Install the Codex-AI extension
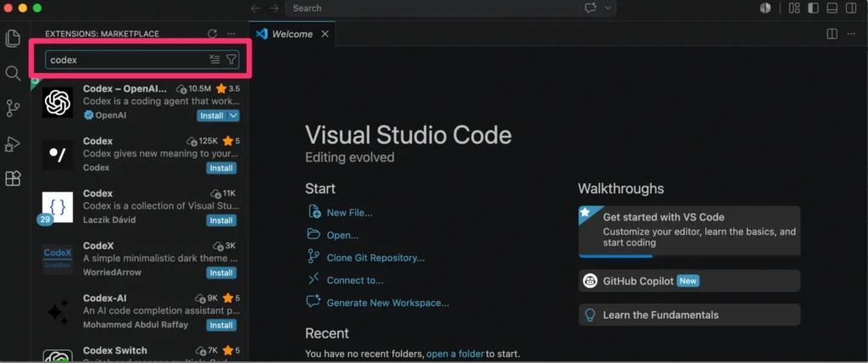The width and height of the screenshot is (868, 363). [x=221, y=325]
